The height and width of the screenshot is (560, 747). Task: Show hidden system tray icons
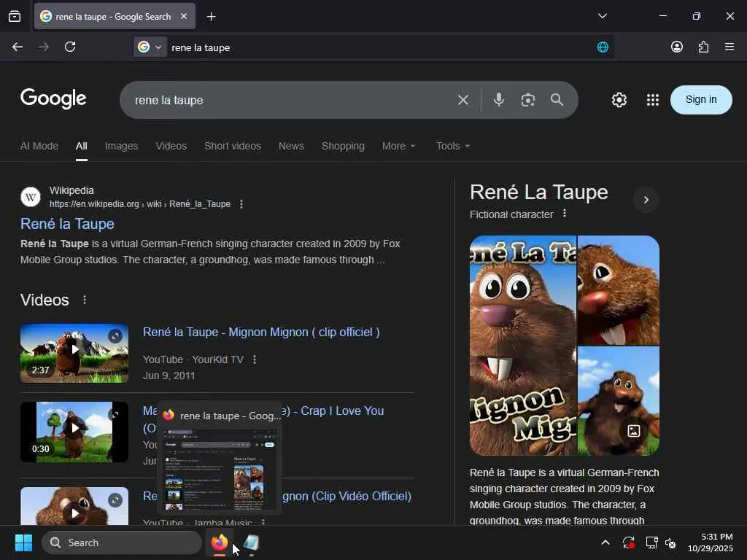[605, 542]
